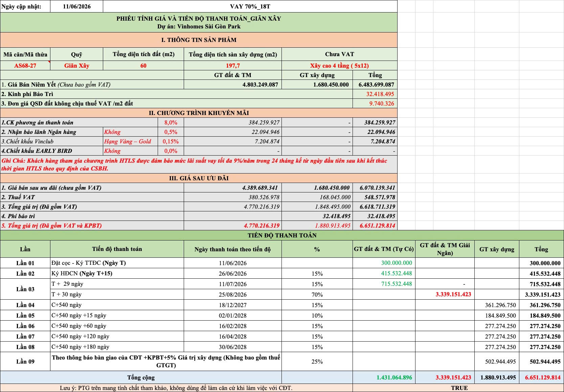Click the red disbursement amount in Lần 03
This screenshot has height=392, width=564.
pyautogui.click(x=445, y=294)
